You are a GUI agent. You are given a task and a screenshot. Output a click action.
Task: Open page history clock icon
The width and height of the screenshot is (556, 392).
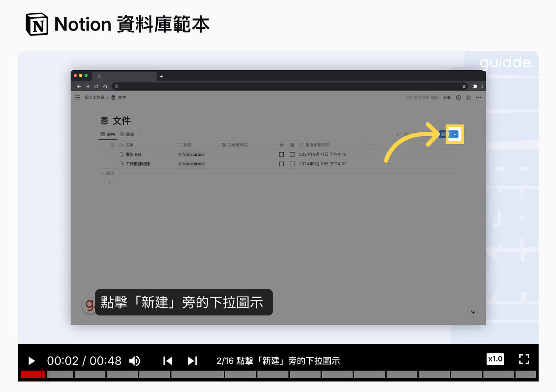click(458, 97)
